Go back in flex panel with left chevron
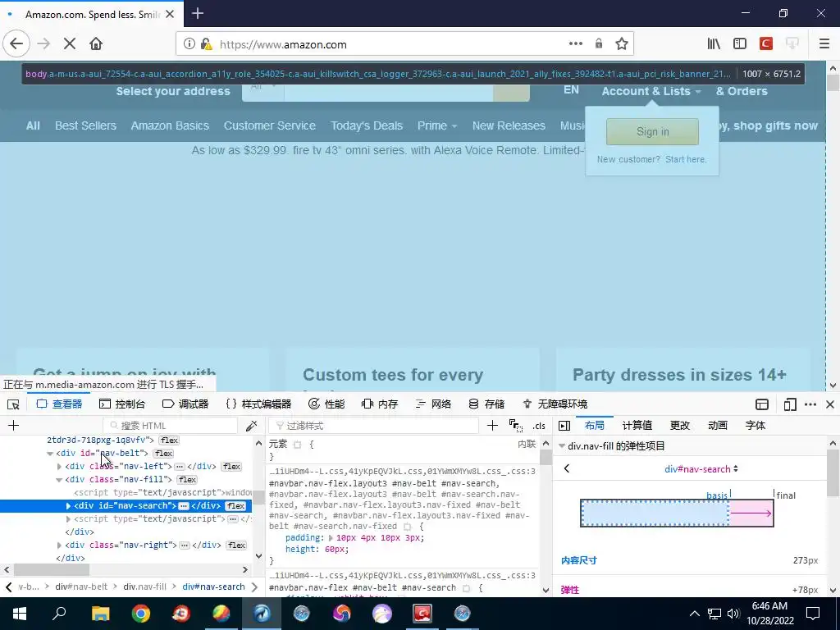 [567, 468]
